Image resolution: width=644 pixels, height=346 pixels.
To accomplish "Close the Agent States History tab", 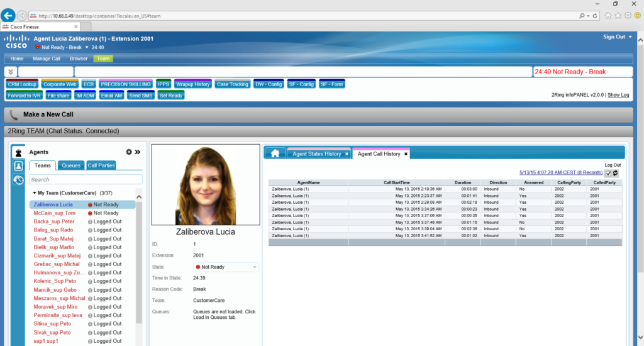I will pyautogui.click(x=347, y=154).
